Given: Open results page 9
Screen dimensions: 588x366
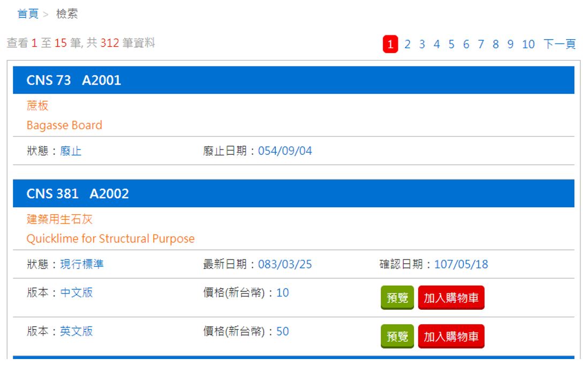Looking at the screenshot, I should (510, 44).
